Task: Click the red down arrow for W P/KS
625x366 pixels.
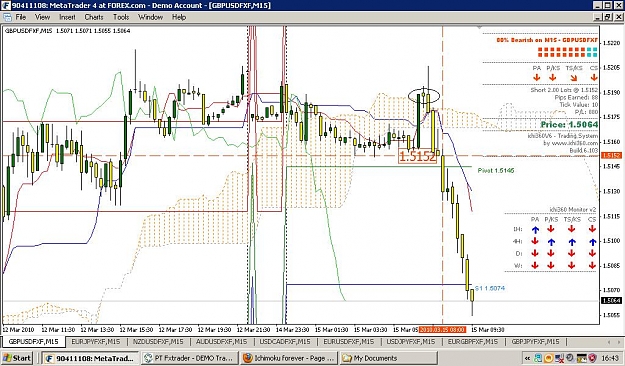Action: click(551, 265)
